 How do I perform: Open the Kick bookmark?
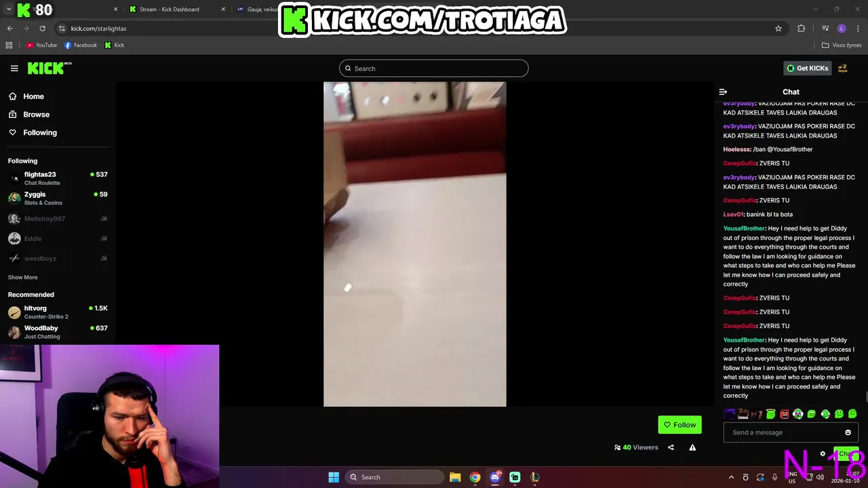(115, 45)
